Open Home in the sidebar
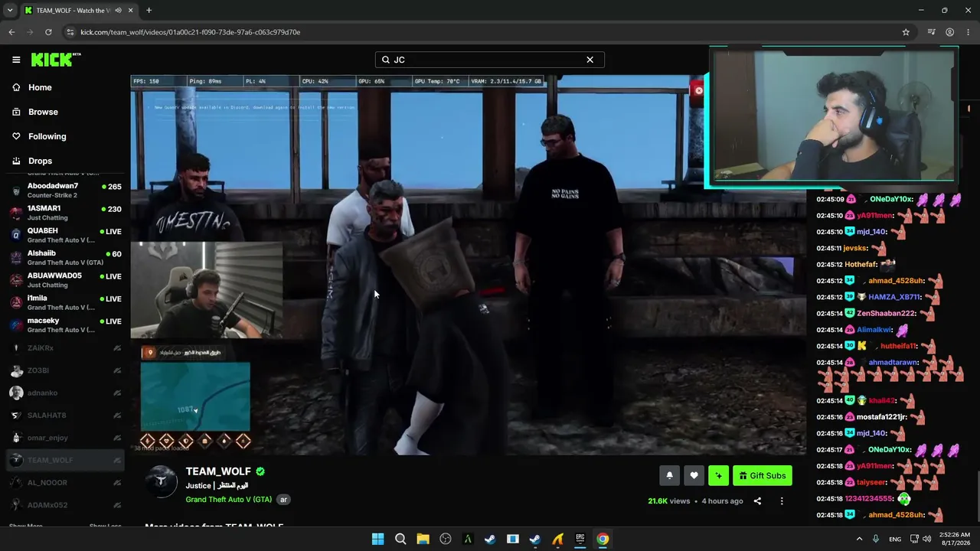The width and height of the screenshot is (980, 551). tap(40, 87)
